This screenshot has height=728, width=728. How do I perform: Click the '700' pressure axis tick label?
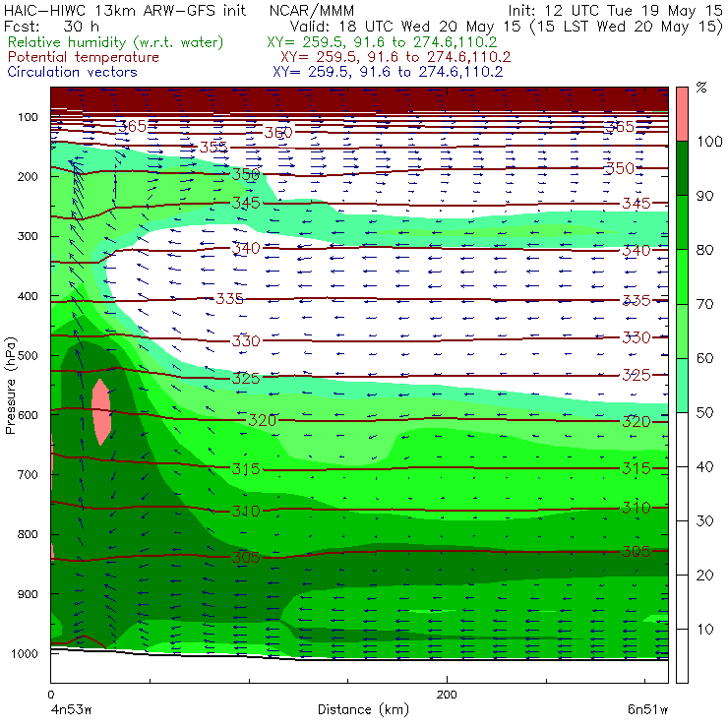(28, 474)
